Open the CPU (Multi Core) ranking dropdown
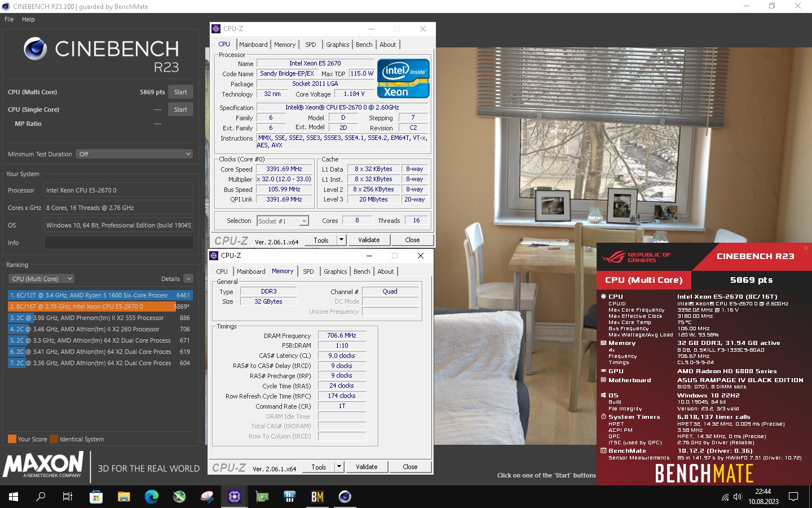 click(x=41, y=279)
